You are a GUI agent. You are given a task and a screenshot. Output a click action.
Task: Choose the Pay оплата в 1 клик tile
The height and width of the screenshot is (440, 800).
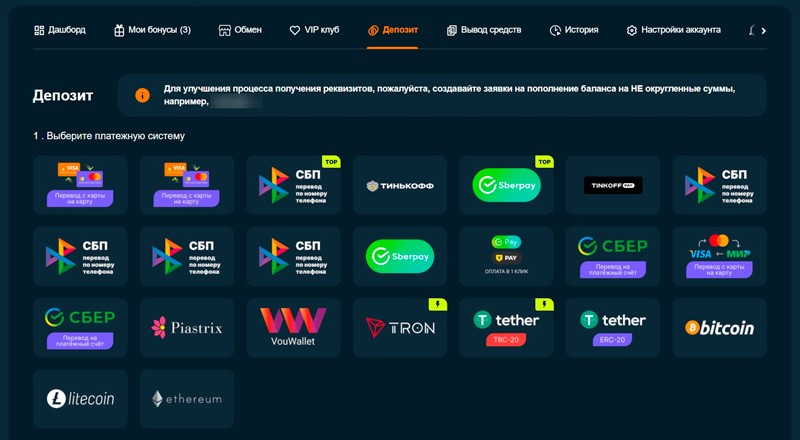coord(506,256)
